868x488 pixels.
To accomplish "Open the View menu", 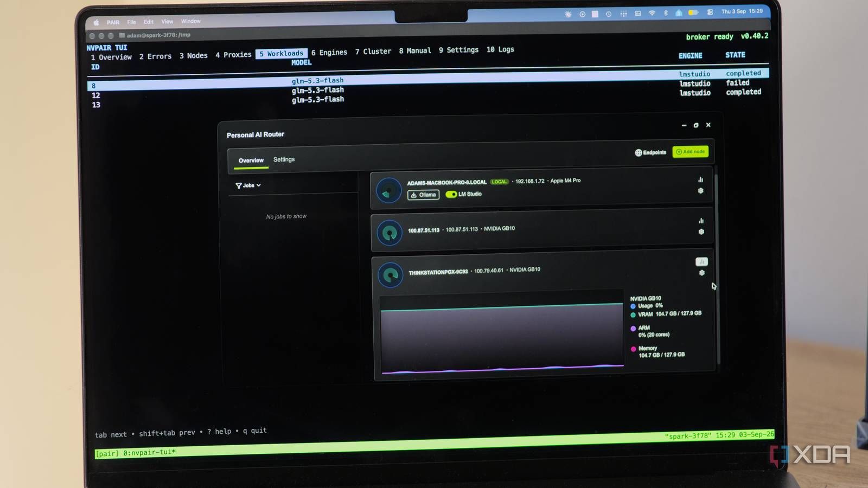I will pos(167,22).
